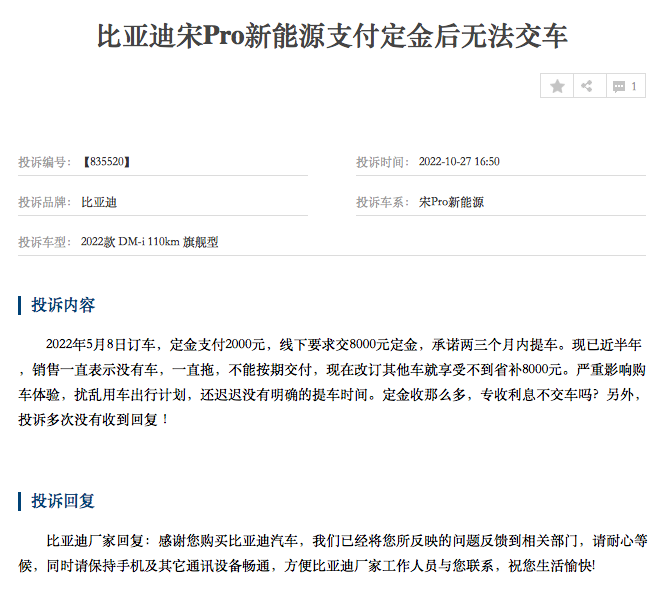
Task: Click the complaint time 2022-10-27 16:50
Action: pos(459,162)
